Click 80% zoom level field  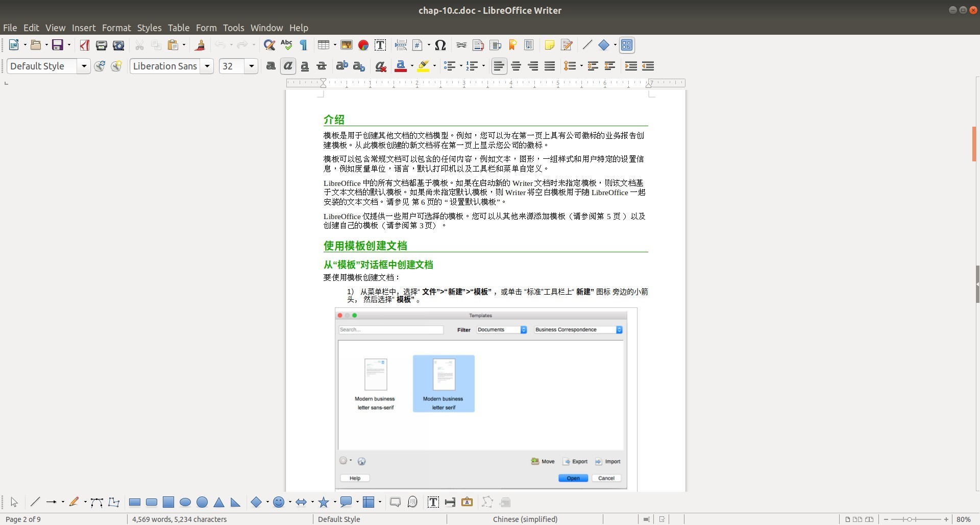pos(963,519)
